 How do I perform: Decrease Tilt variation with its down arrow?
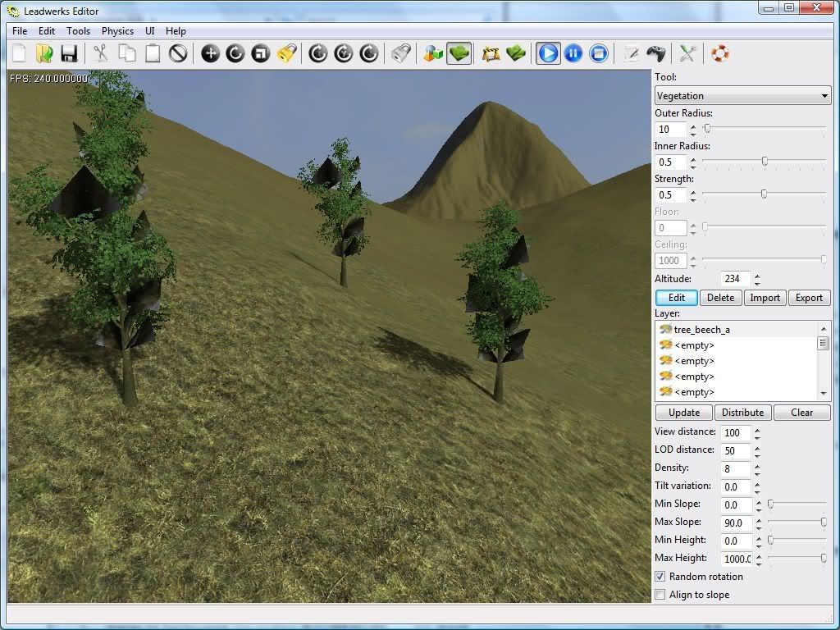point(757,491)
